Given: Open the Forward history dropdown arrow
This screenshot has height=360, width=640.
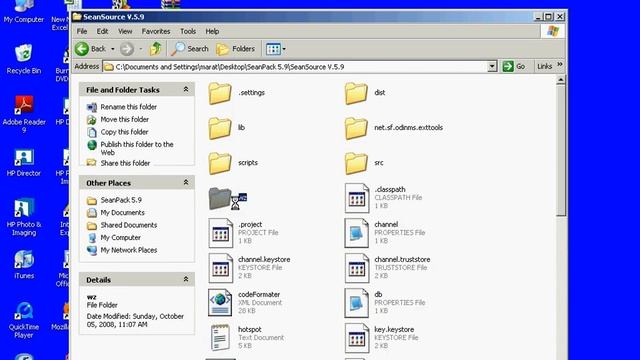Looking at the screenshot, I should point(140,49).
